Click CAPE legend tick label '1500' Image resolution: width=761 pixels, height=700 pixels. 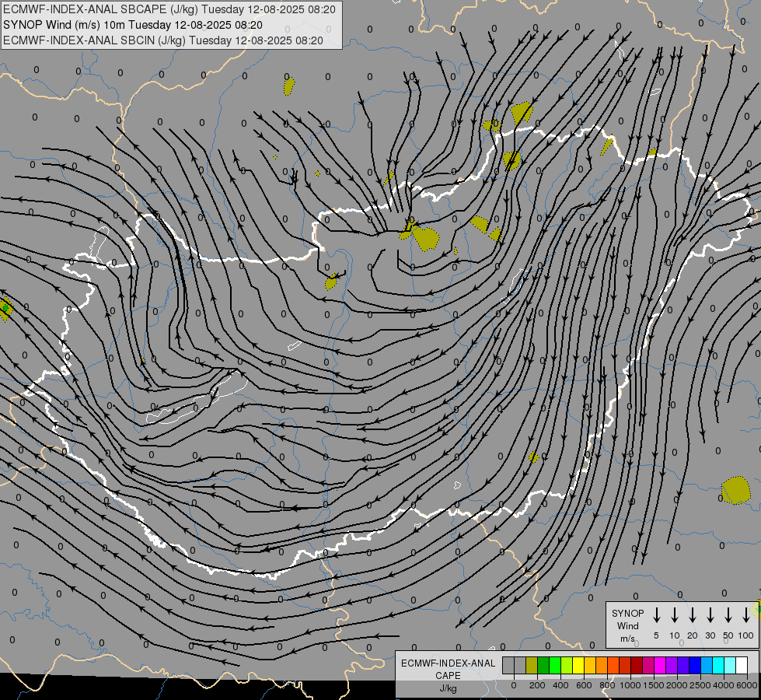[x=654, y=685]
